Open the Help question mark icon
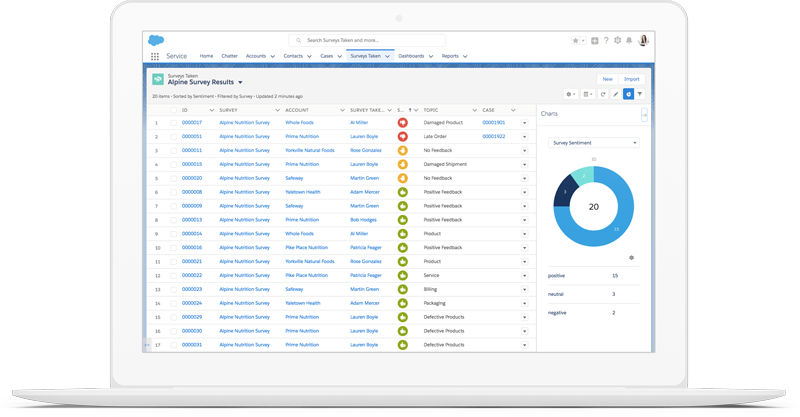 click(x=606, y=40)
